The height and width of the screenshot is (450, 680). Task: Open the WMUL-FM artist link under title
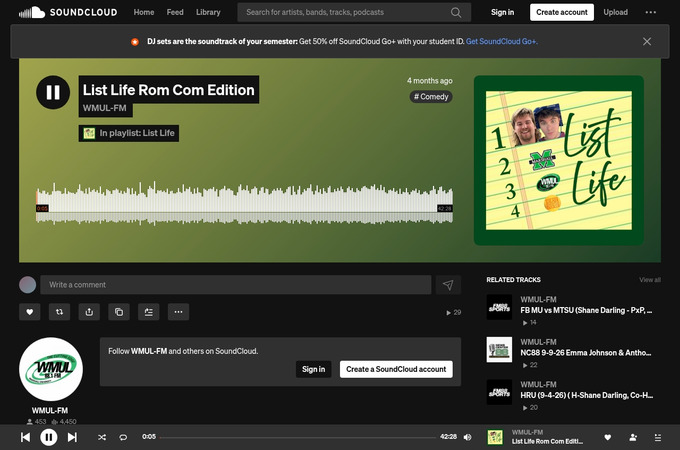click(x=105, y=108)
